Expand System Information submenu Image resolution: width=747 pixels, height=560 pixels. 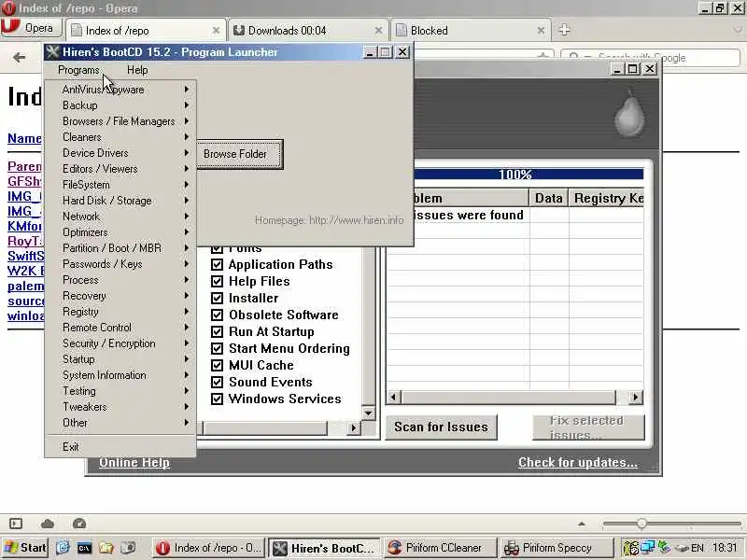pyautogui.click(x=120, y=375)
